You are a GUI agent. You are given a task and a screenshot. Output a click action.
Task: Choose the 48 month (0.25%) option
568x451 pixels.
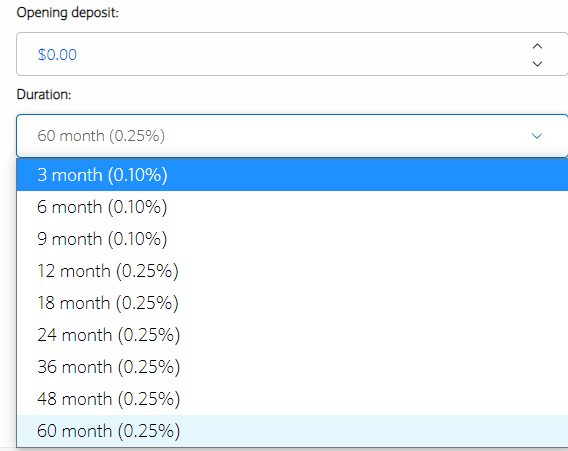point(292,398)
